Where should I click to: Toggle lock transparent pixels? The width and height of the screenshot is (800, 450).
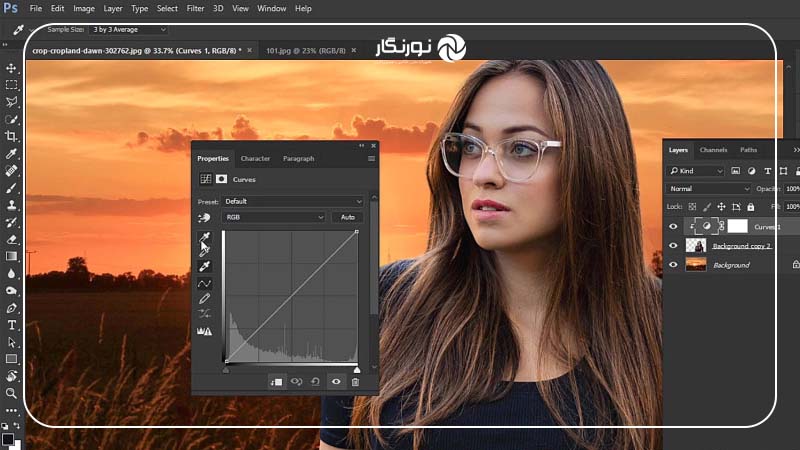[x=692, y=207]
